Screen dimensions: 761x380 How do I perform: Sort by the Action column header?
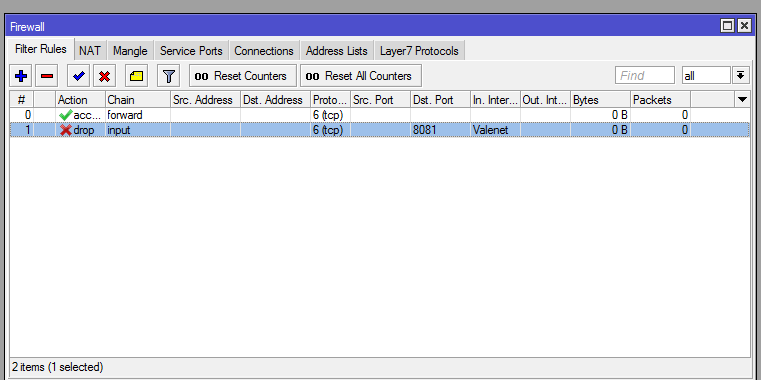(80, 100)
